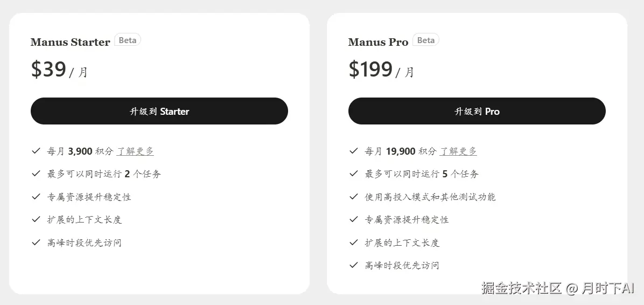Image resolution: width=644 pixels, height=305 pixels.
Task: Click the Manus Starter plan title
Action: point(70,42)
